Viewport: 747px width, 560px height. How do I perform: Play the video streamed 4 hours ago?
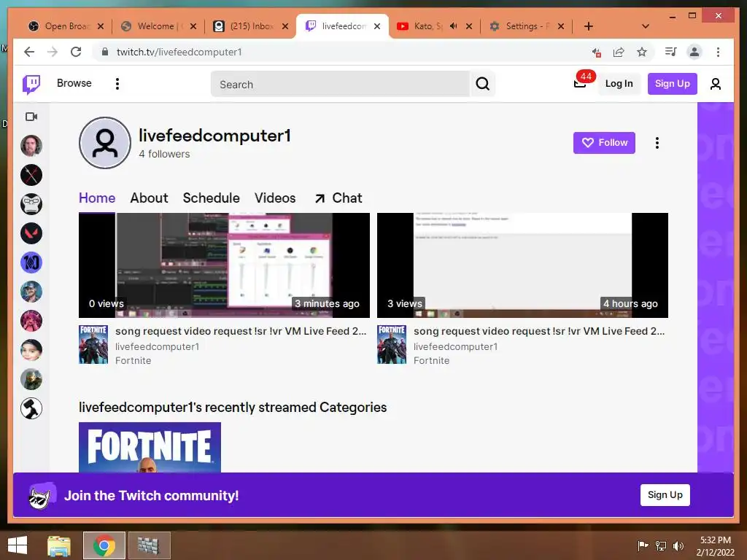point(522,265)
